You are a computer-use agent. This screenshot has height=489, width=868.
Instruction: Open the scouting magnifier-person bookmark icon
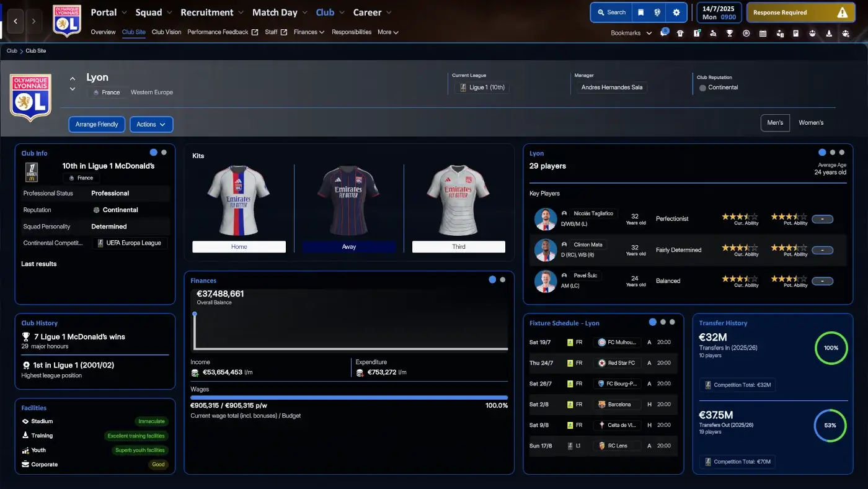point(713,34)
